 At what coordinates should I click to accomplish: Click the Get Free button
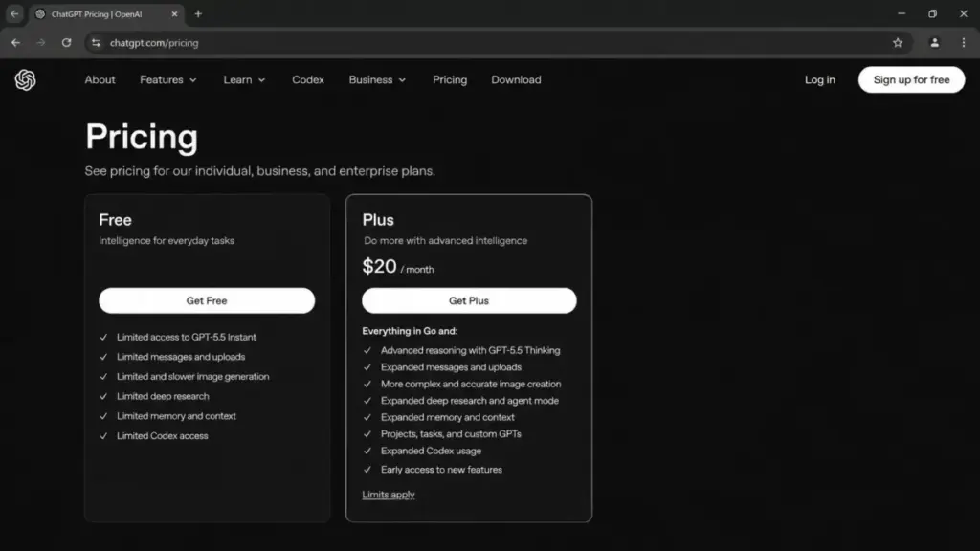pos(207,300)
